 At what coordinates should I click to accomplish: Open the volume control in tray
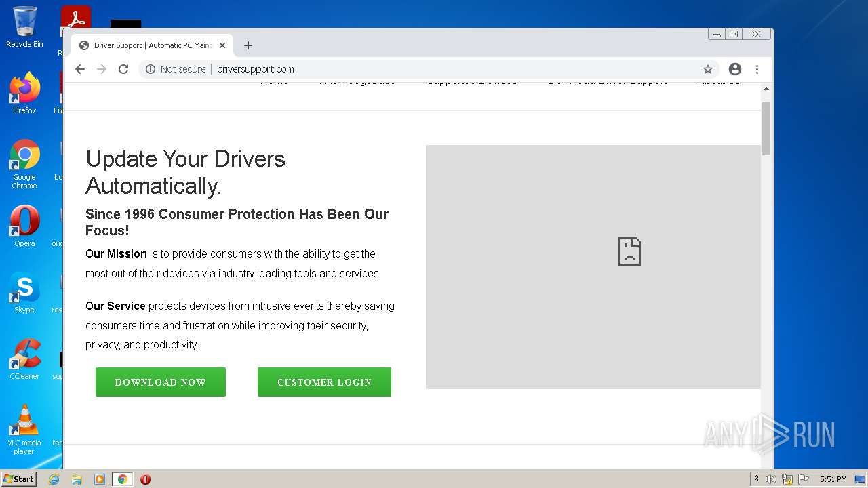(771, 479)
